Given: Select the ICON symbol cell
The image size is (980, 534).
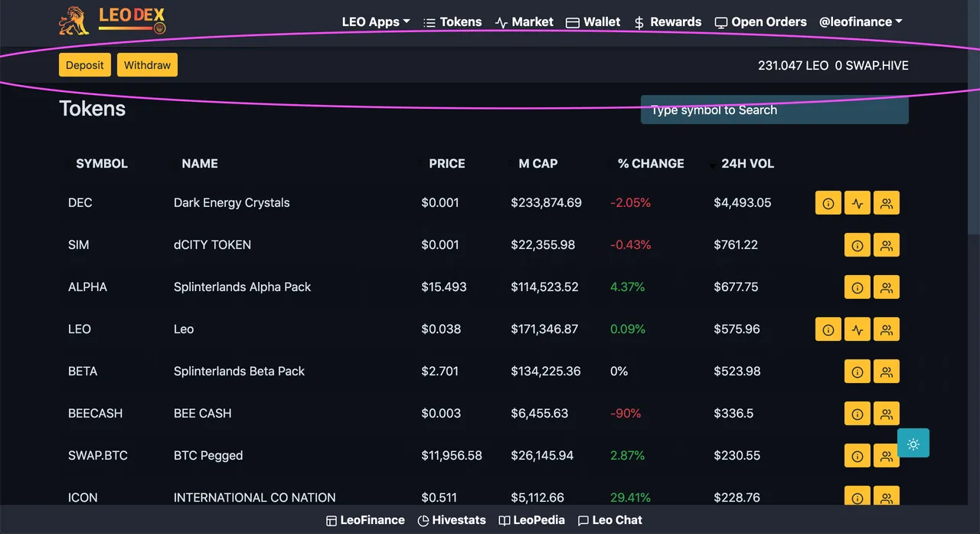Looking at the screenshot, I should [x=83, y=498].
